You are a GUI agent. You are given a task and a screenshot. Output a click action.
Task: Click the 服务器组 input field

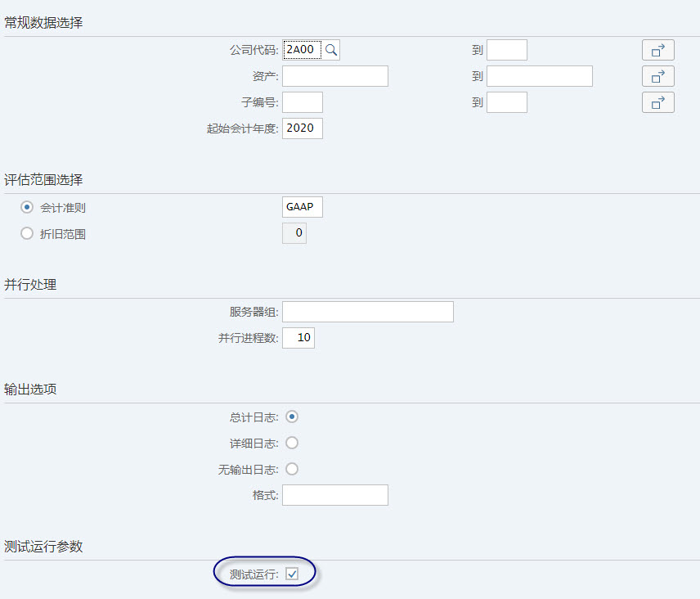[x=367, y=311]
